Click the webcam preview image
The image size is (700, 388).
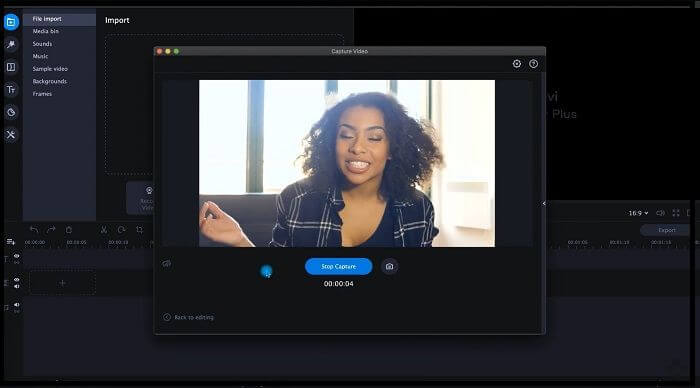click(347, 163)
